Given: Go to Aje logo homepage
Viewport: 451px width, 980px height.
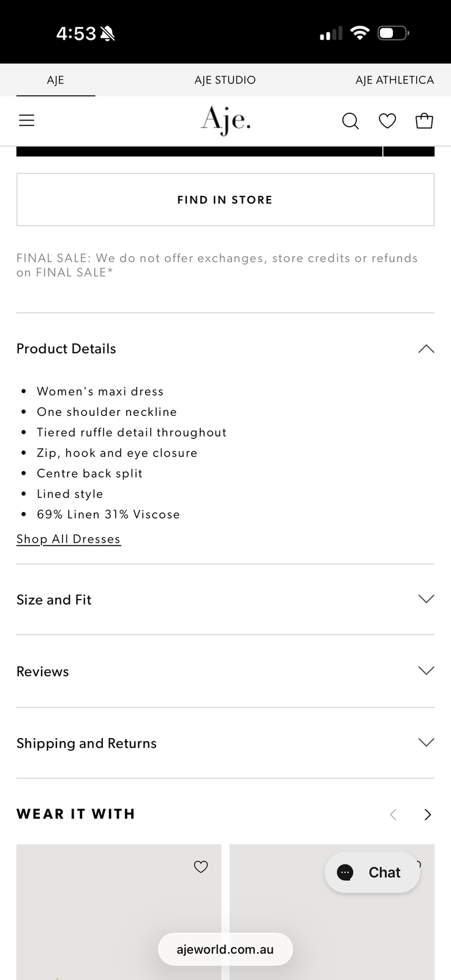Looking at the screenshot, I should (225, 120).
